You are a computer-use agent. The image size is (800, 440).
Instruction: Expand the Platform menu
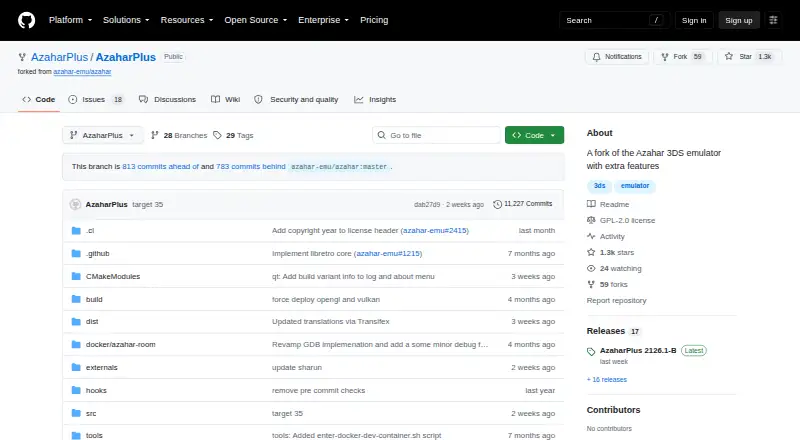pyautogui.click(x=70, y=20)
